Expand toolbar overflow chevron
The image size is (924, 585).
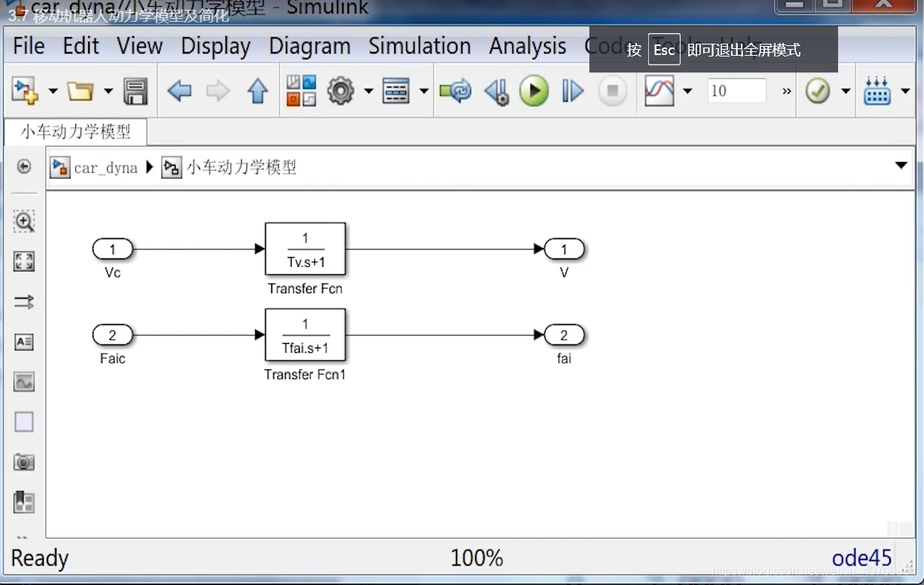(787, 91)
